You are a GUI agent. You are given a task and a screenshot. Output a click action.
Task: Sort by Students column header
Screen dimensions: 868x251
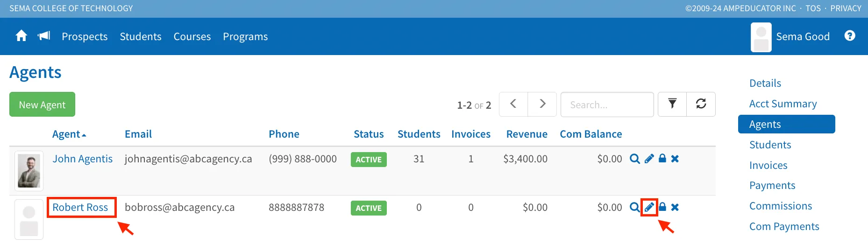click(419, 134)
